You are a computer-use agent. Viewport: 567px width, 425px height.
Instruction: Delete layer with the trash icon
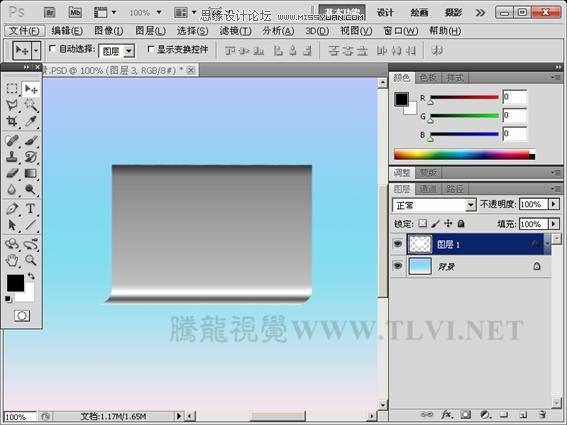pyautogui.click(x=542, y=414)
